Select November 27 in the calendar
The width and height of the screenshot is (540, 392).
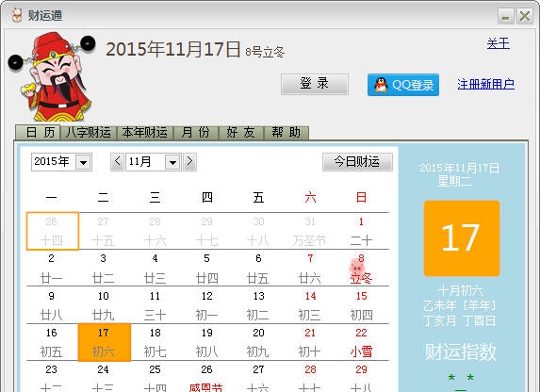(258, 377)
